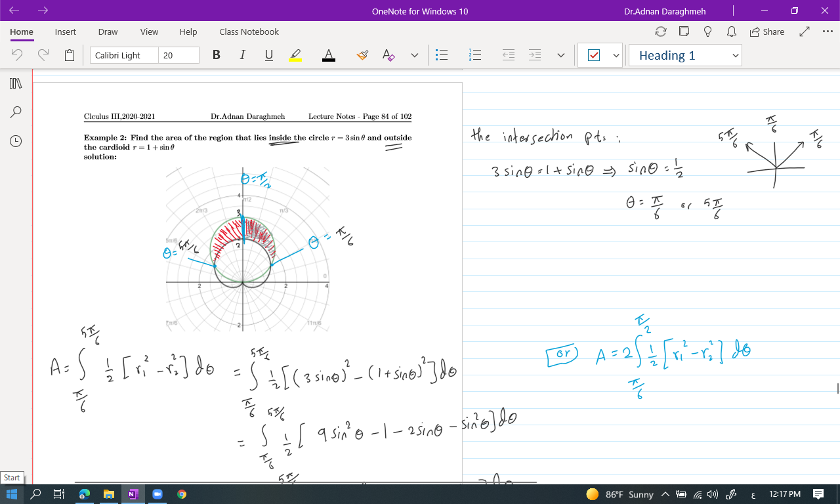Tick the To Do tag checkbox
The image size is (840, 504).
594,56
